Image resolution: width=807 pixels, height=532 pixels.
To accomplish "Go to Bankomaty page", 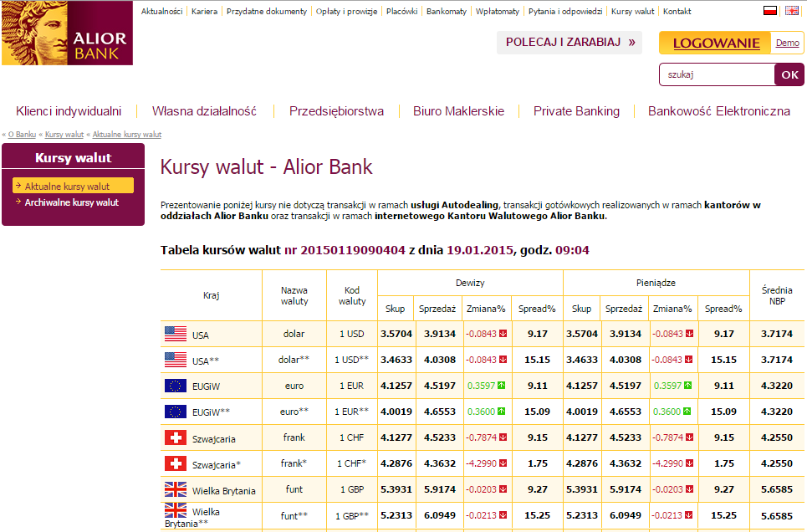I will [447, 12].
